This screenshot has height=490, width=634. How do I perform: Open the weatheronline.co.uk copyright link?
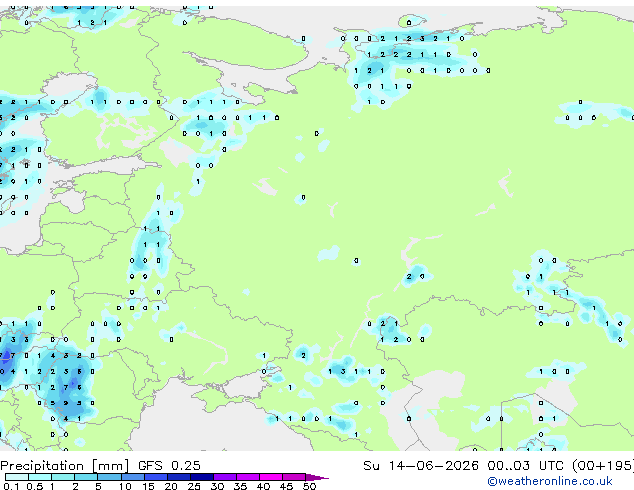[x=550, y=481]
